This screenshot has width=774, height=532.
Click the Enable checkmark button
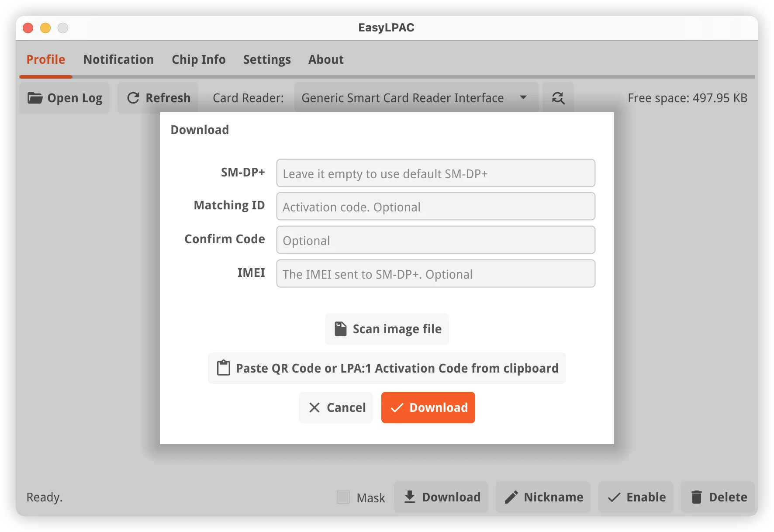636,497
